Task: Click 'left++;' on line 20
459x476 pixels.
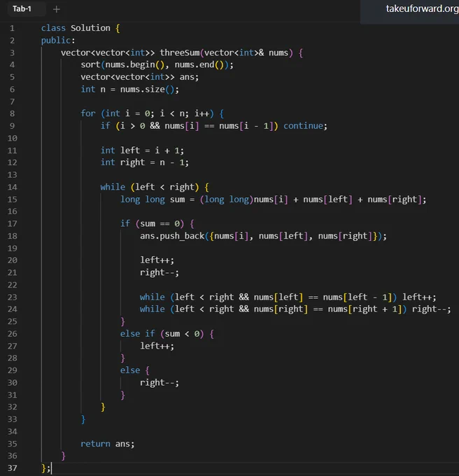Action: [157, 260]
